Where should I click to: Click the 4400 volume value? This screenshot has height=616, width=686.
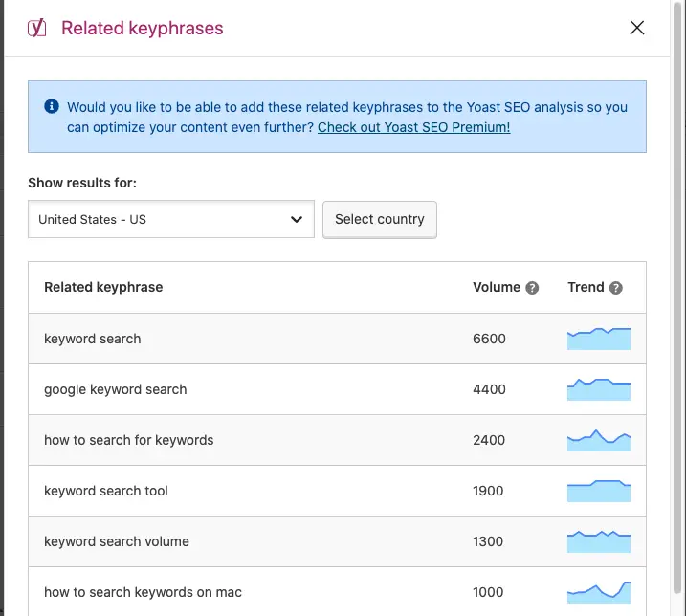click(x=489, y=389)
